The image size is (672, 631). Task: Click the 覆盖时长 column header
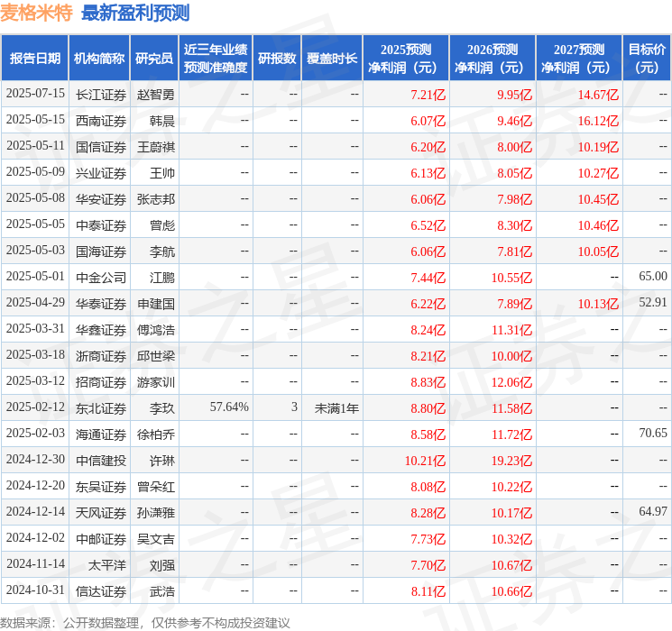[332, 59]
